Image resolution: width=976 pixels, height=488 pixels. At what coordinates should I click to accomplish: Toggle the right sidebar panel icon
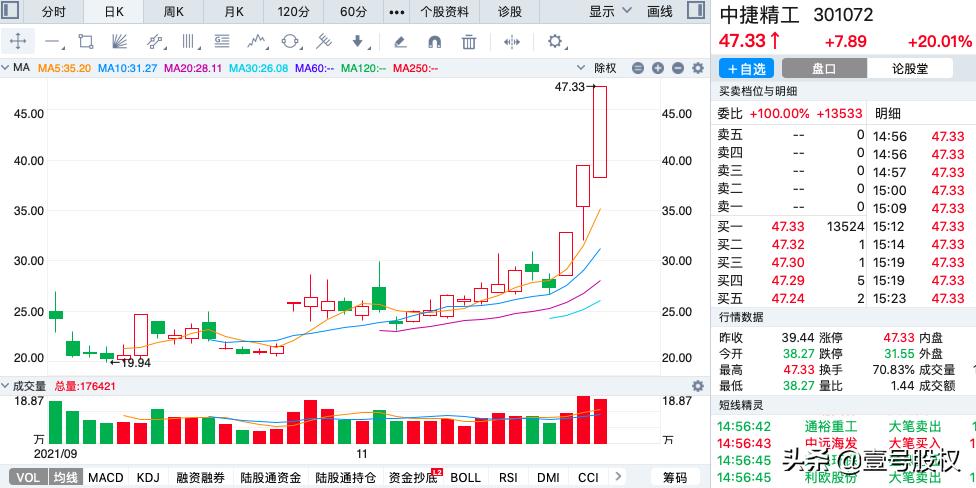tap(695, 11)
